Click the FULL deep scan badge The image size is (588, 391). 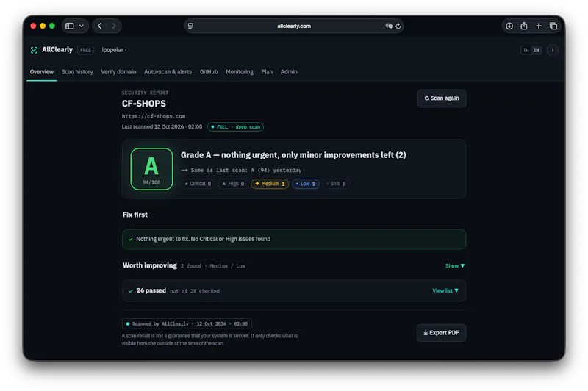point(235,127)
